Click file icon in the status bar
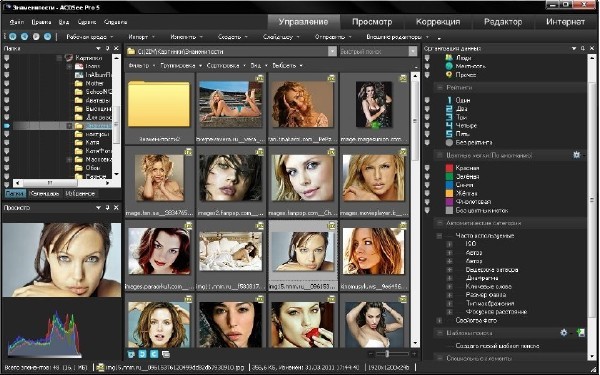The height and width of the screenshot is (375, 600). (x=100, y=368)
